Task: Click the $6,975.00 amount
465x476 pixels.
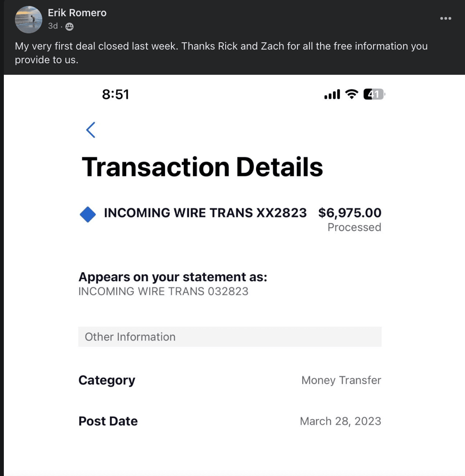Action: tap(350, 213)
